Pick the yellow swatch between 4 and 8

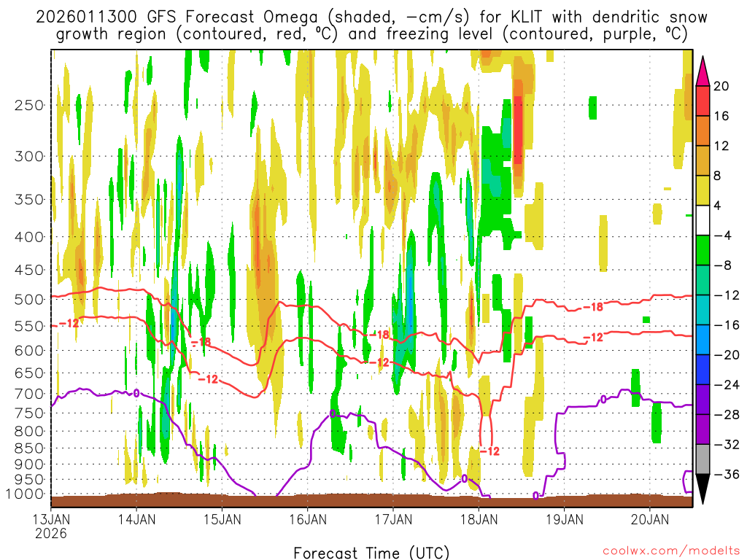[703, 190]
